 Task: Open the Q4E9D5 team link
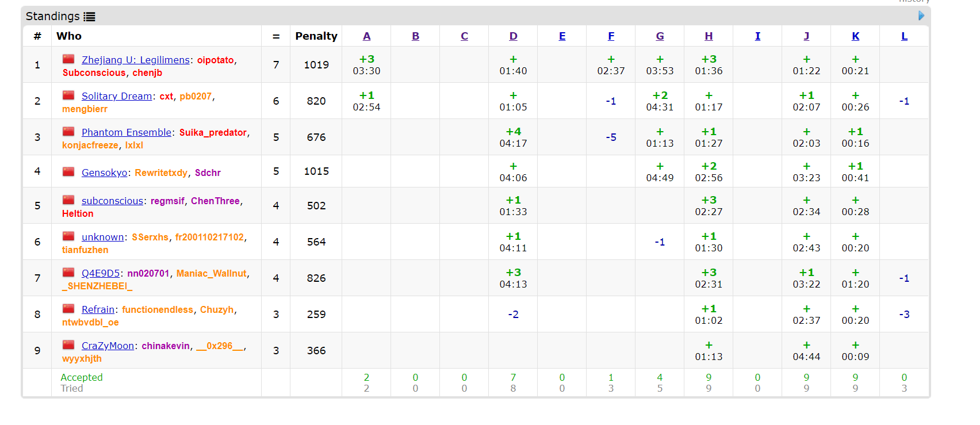click(x=101, y=273)
